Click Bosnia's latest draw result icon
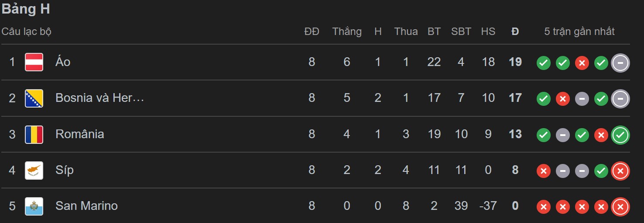This screenshot has height=223, width=644. (x=620, y=99)
